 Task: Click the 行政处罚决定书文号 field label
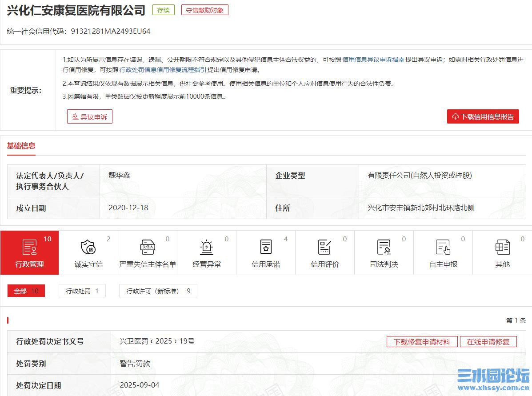[x=50, y=341]
